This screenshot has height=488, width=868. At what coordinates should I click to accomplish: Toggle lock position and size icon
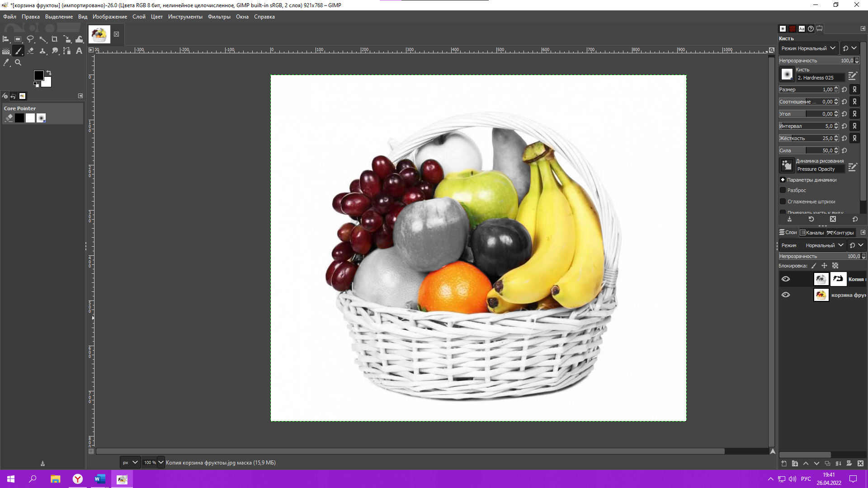[824, 266]
